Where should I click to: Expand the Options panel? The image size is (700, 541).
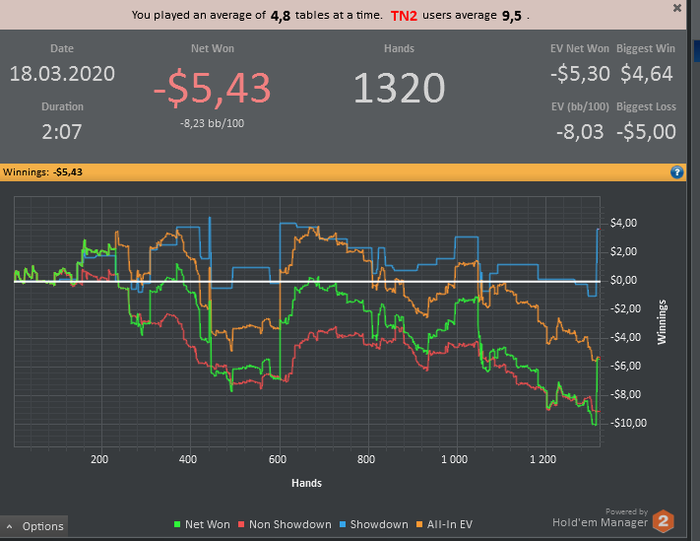point(34,526)
